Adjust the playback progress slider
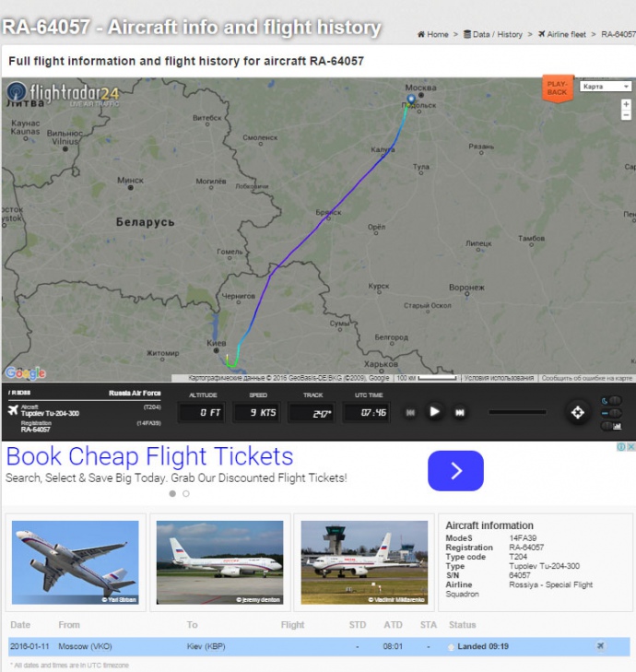Viewport: 636px width, 672px height. (517, 412)
